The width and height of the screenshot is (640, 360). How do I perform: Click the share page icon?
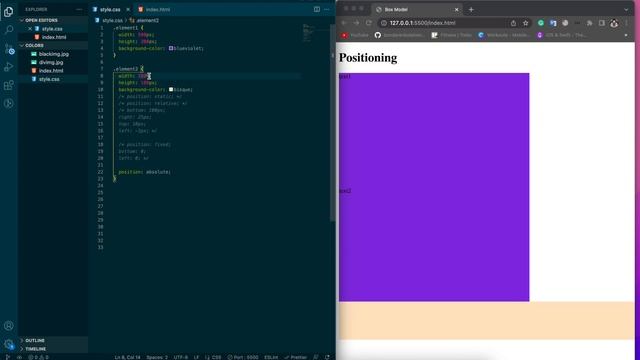[x=513, y=23]
